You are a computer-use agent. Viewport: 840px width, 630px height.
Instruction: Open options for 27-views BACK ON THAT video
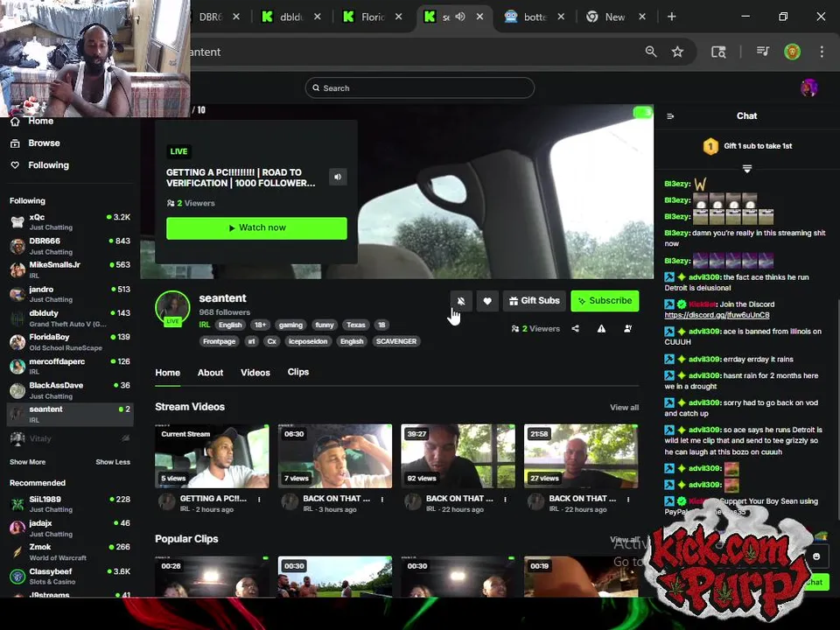[628, 500]
